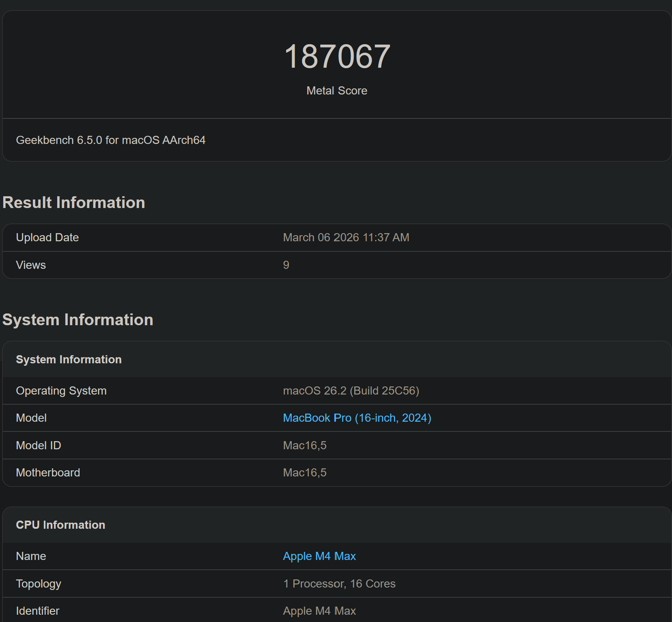This screenshot has height=622, width=672.
Task: Select the 1 Processor, 16 Cores value
Action: pos(339,584)
